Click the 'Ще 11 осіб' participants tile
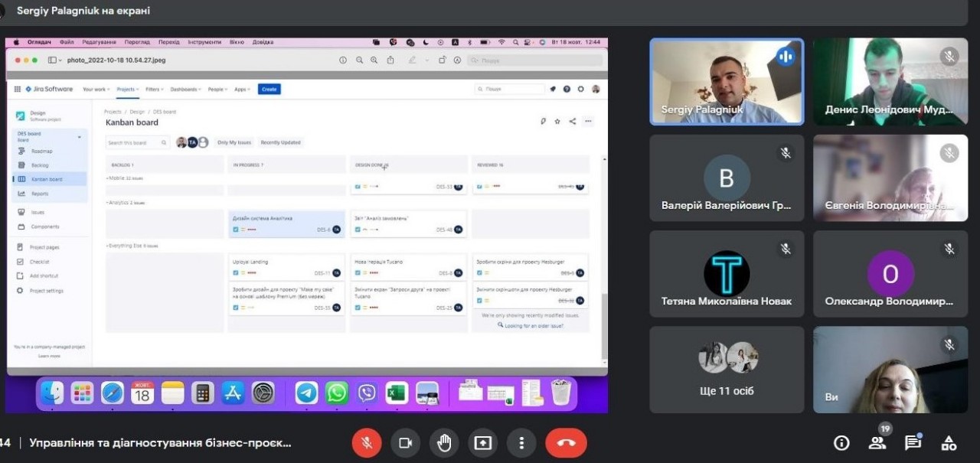This screenshot has height=463, width=980. 727,370
